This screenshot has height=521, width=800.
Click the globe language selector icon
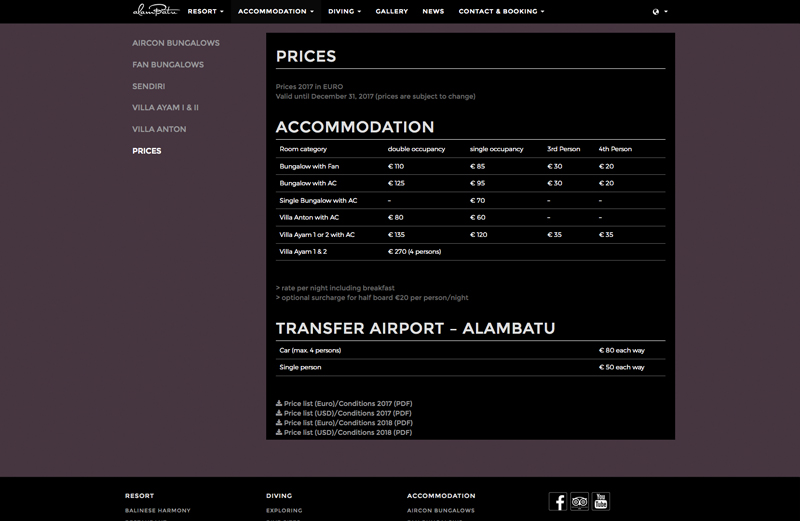(658, 12)
